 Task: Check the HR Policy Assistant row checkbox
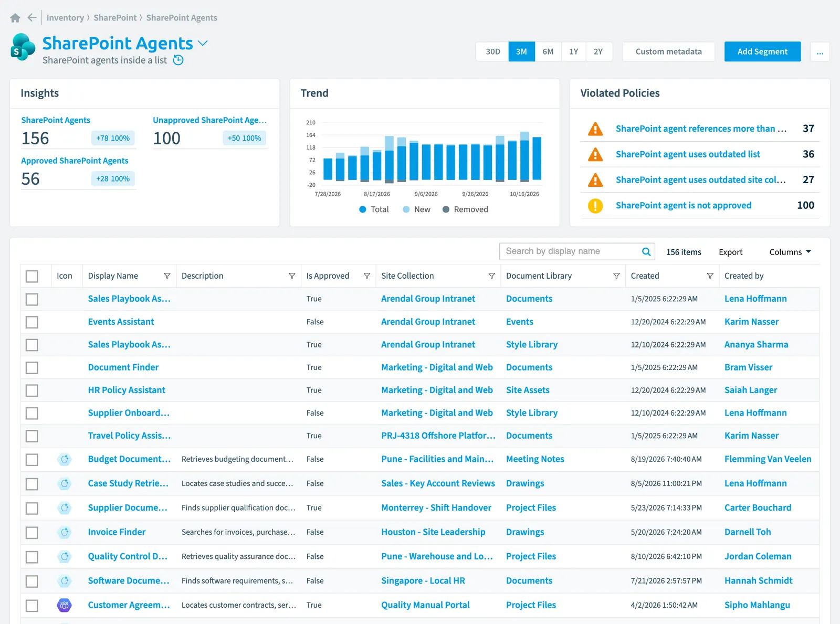32,390
